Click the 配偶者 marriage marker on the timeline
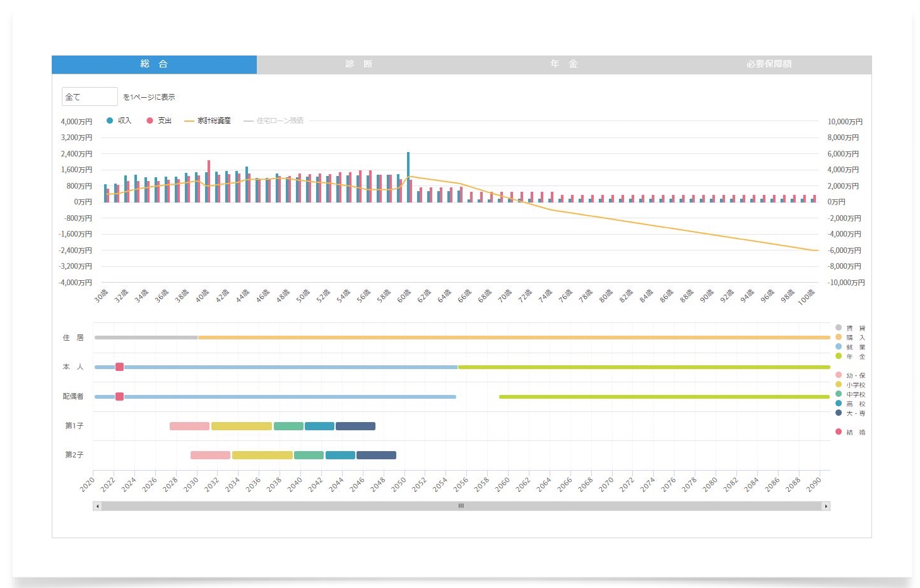This screenshot has height=588, width=920. (x=119, y=397)
